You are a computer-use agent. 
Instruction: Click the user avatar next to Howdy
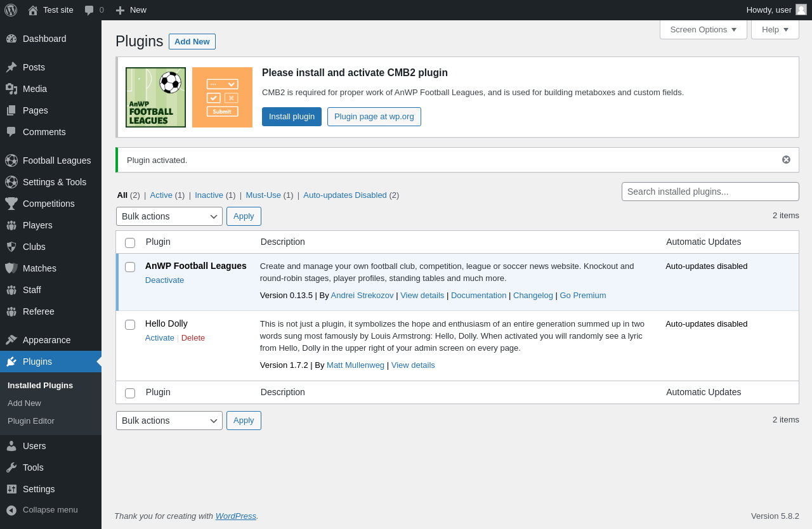[801, 10]
